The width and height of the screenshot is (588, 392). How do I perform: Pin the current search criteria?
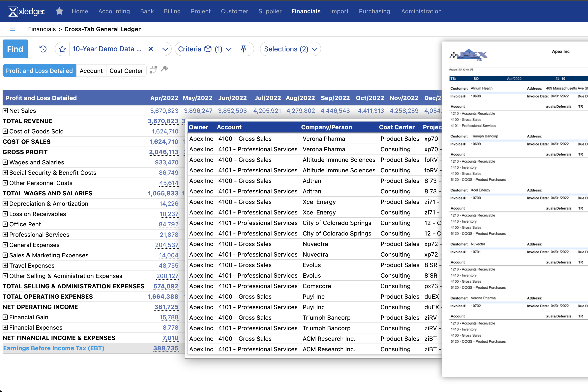(244, 49)
